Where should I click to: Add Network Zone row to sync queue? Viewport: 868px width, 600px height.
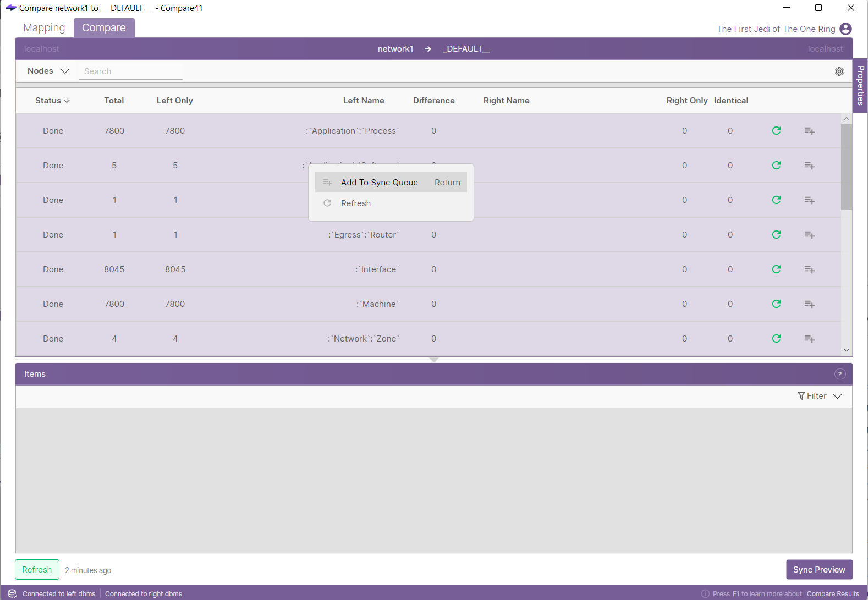pos(809,339)
